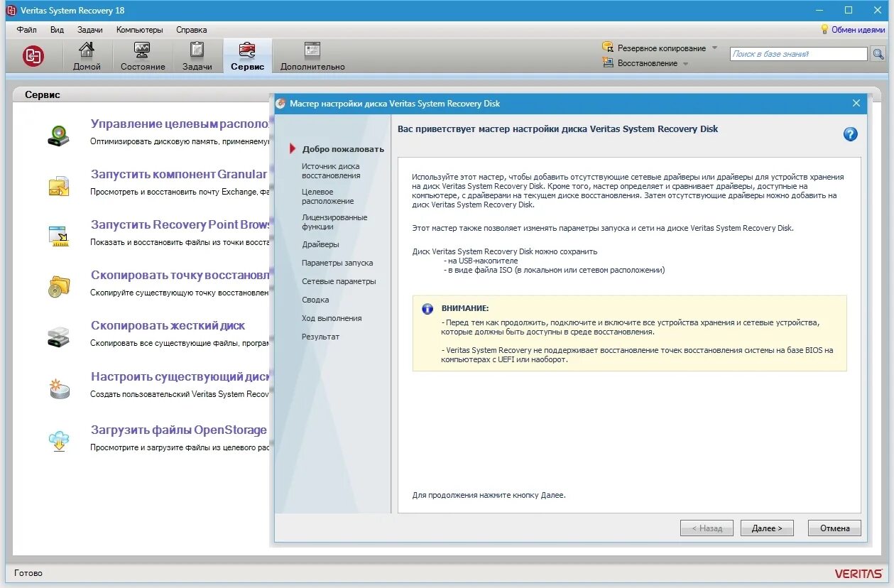Select Лицензированные функции wizard step

(x=334, y=222)
